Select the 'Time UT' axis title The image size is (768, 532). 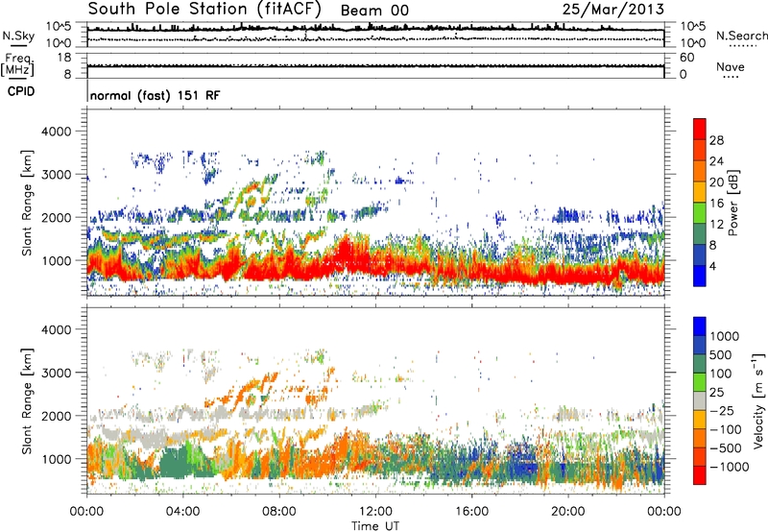pyautogui.click(x=375, y=526)
